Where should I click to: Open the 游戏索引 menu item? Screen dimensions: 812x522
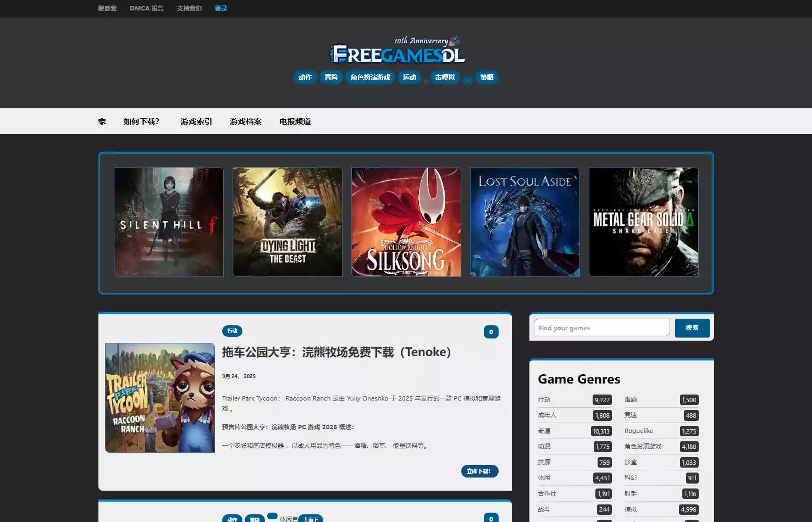pos(196,121)
